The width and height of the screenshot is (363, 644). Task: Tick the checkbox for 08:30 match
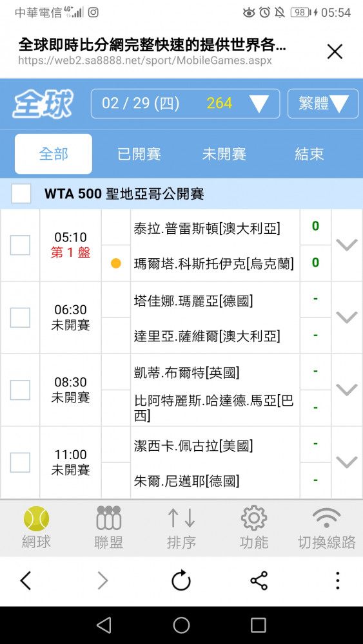coord(20,390)
